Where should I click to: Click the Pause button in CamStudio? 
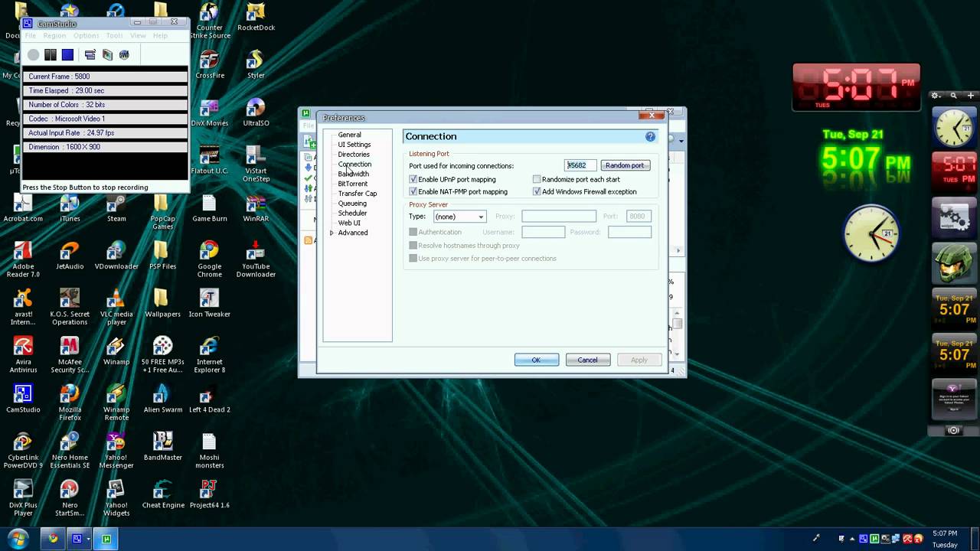pyautogui.click(x=51, y=55)
